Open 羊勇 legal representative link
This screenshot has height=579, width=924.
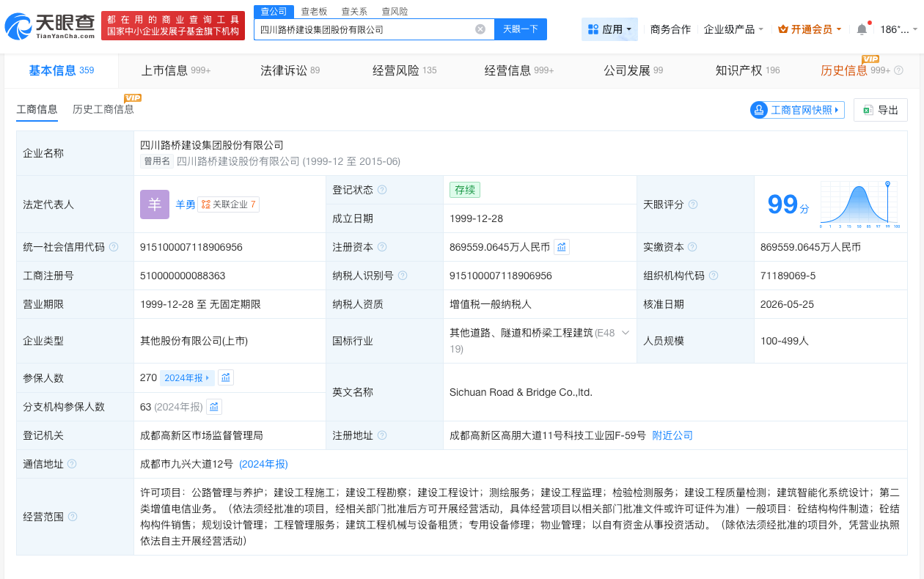[186, 204]
